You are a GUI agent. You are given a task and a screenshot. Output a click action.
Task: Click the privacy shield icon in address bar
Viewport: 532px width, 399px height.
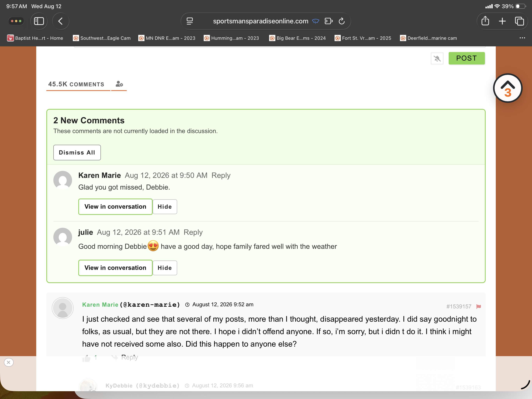tap(315, 21)
